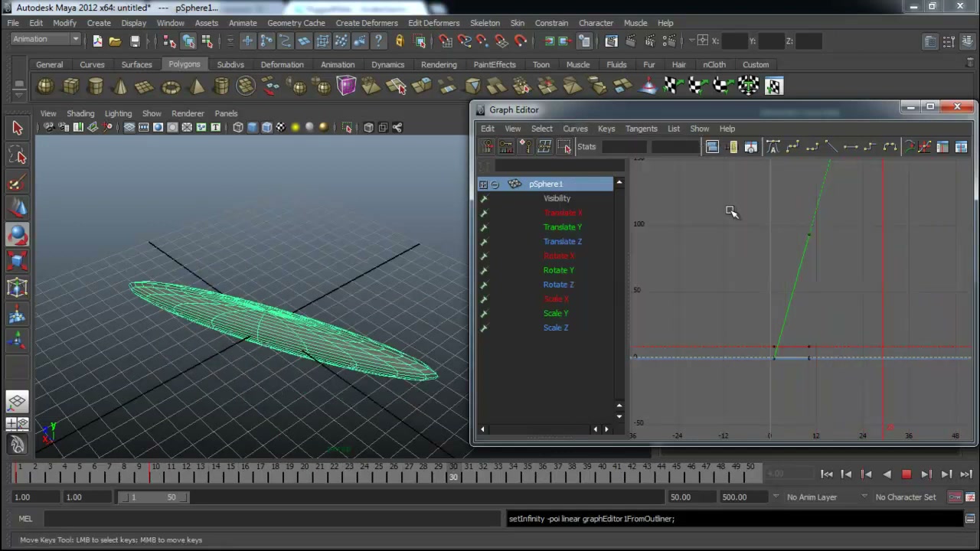Click the Plateau tangents icon
This screenshot has width=980, height=551.
[x=890, y=147]
